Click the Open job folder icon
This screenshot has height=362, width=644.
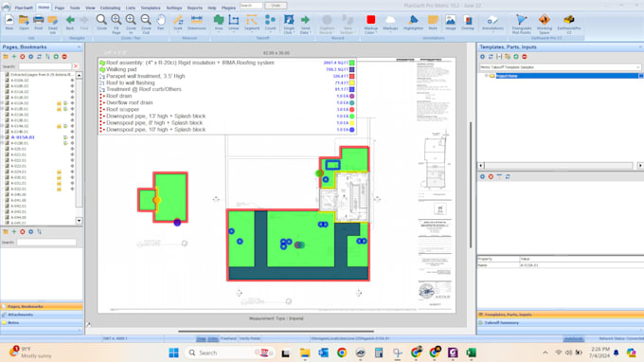coord(24,23)
